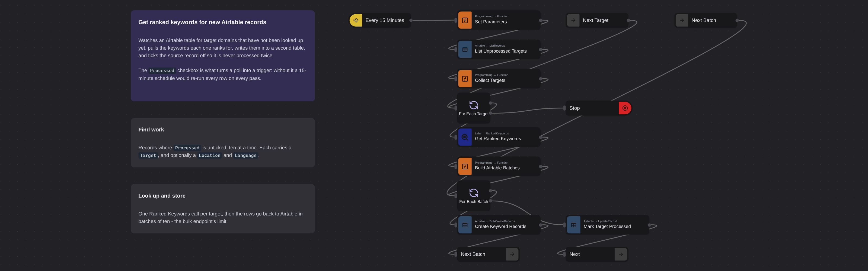This screenshot has height=271, width=868.
Task: Select the For Each Target label
Action: (473, 114)
